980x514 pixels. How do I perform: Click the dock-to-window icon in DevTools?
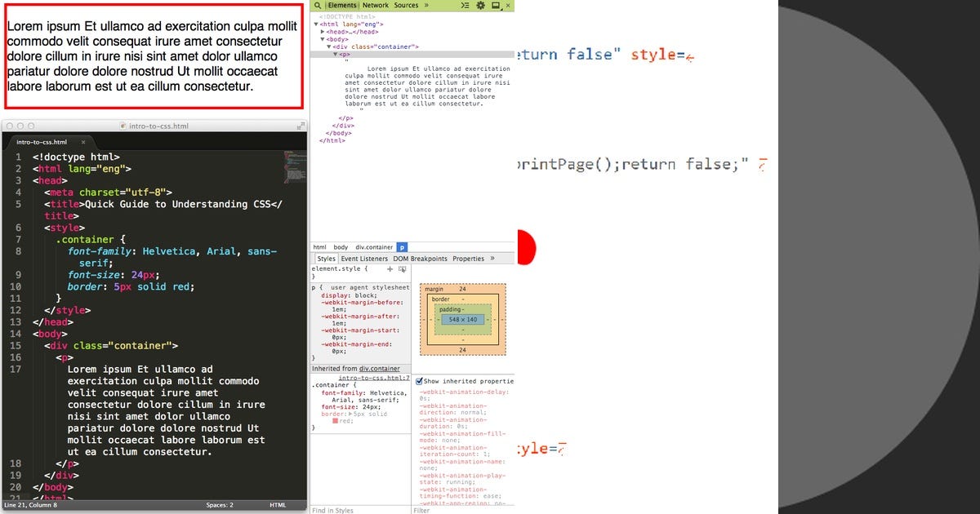pyautogui.click(x=495, y=5)
